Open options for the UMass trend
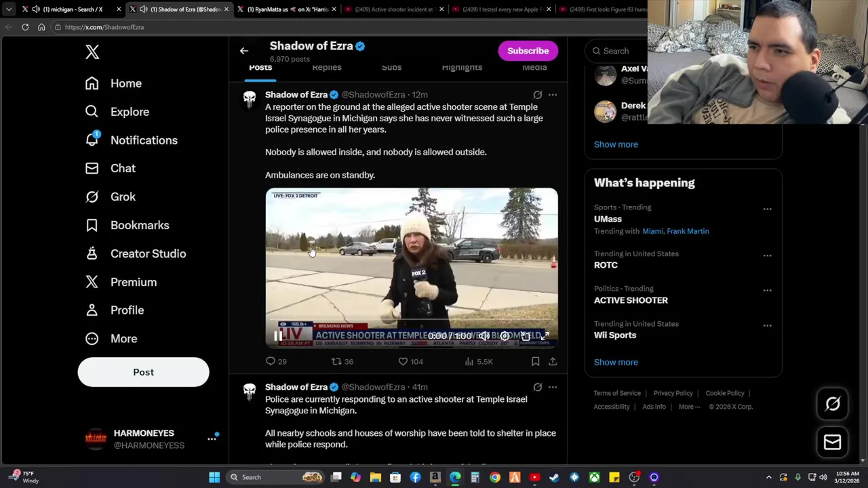Image resolution: width=868 pixels, height=488 pixels. tap(767, 209)
